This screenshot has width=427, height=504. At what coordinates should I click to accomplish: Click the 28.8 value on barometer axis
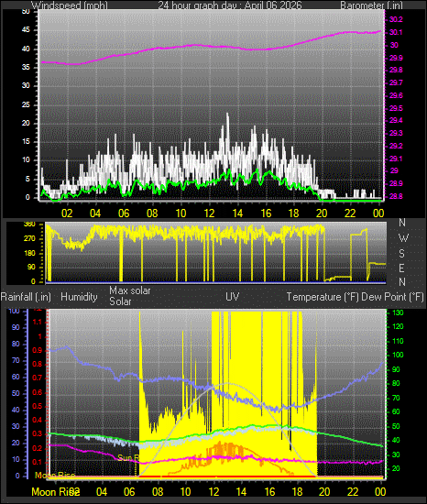click(x=396, y=196)
